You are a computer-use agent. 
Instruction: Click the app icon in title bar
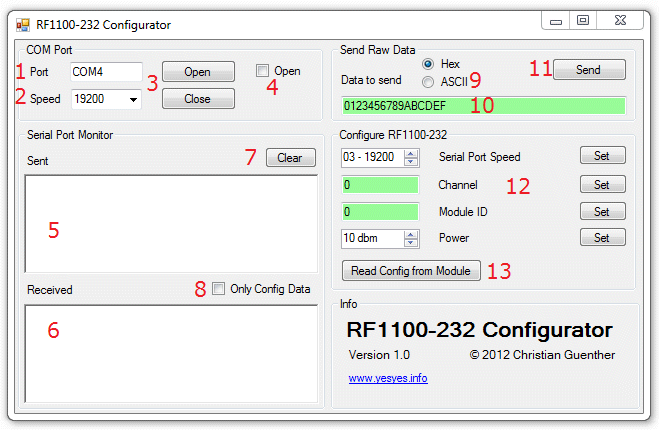pos(22,24)
